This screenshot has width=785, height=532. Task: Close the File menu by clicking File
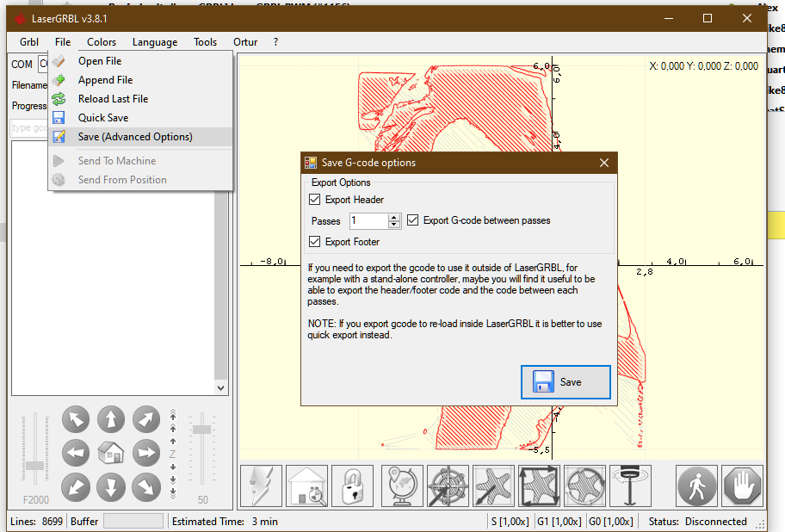pos(63,42)
